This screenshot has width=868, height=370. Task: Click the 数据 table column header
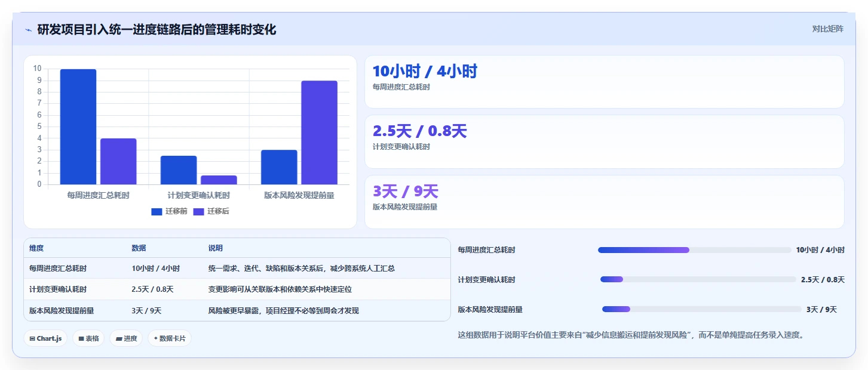pyautogui.click(x=139, y=248)
